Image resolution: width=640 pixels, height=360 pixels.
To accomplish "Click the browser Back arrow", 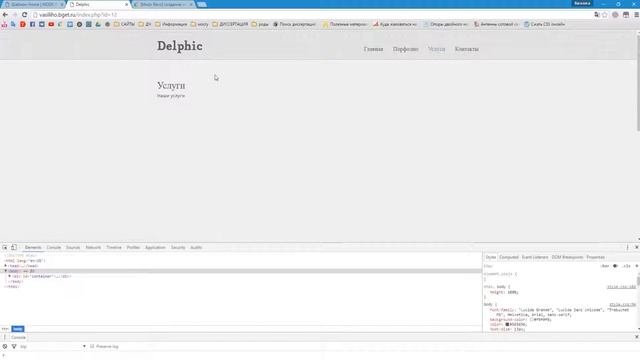I will pos(5,15).
